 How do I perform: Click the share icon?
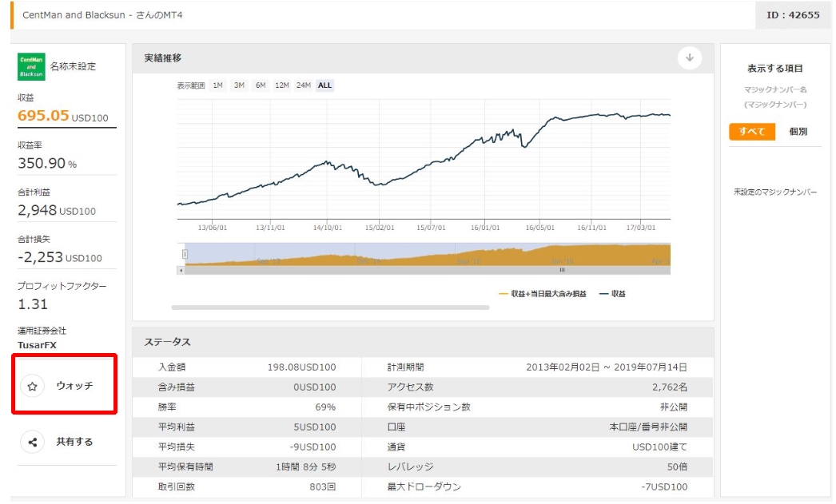point(33,442)
